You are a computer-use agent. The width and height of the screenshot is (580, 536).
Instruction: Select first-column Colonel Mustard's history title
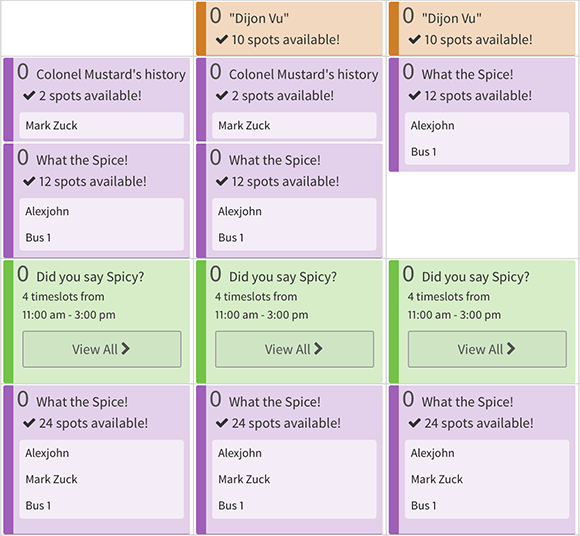point(111,75)
